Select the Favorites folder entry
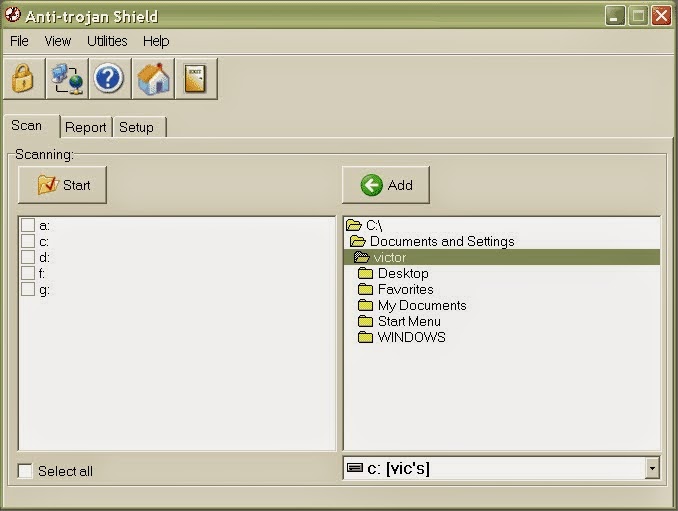Image resolution: width=678 pixels, height=511 pixels. (406, 289)
